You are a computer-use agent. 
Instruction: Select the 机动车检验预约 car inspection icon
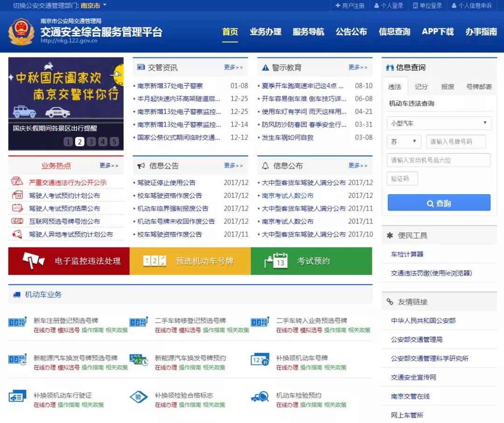[259, 396]
